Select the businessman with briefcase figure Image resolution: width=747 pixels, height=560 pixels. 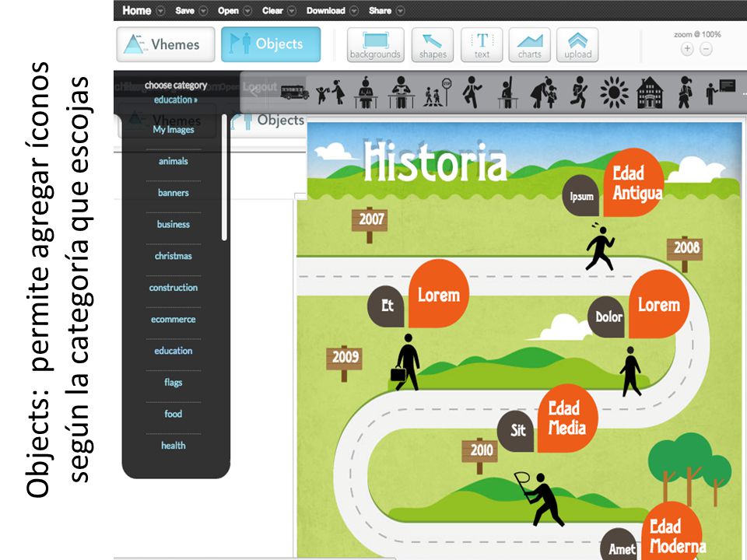tap(405, 362)
